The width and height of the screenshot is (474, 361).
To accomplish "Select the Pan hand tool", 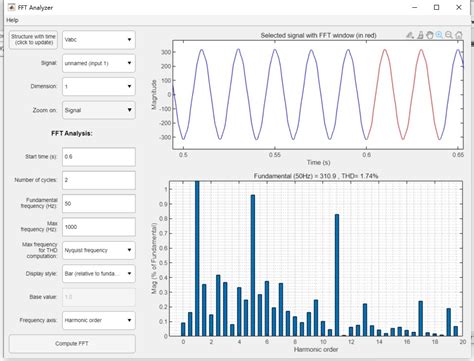I will [430, 35].
